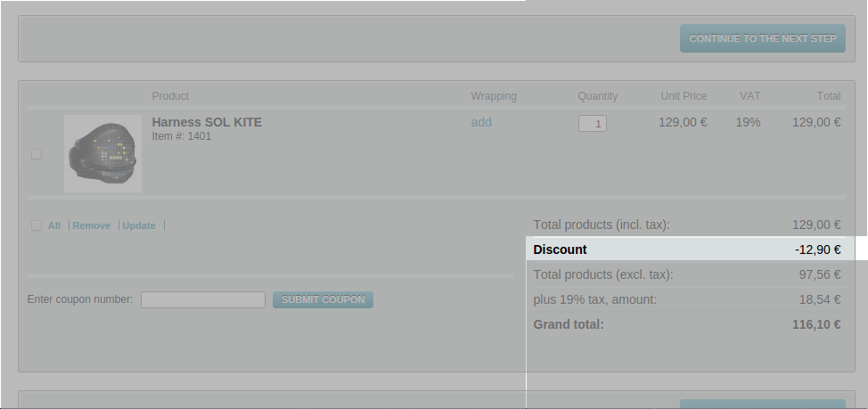Screen dimensions: 868x409
Task: Check the All items checkbox
Action: pos(37,225)
